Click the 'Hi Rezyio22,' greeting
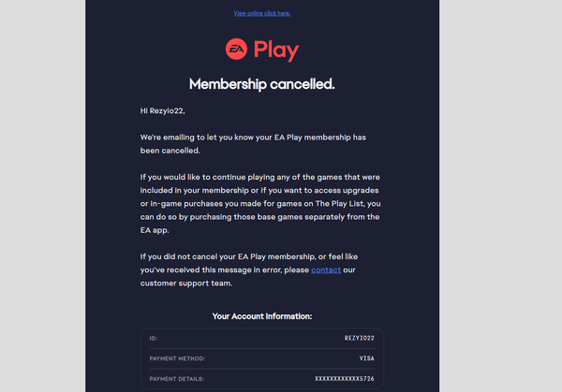 pos(169,110)
